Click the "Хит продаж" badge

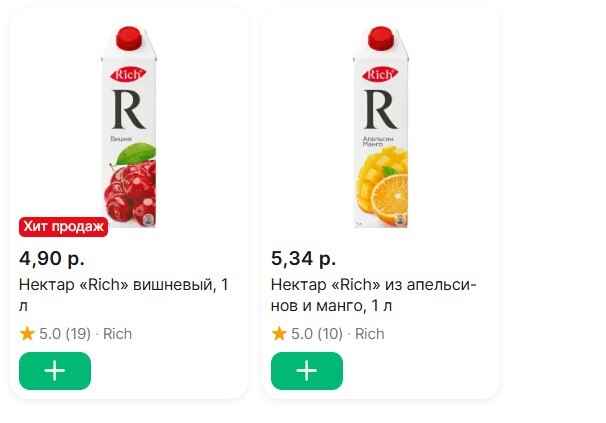[63, 228]
